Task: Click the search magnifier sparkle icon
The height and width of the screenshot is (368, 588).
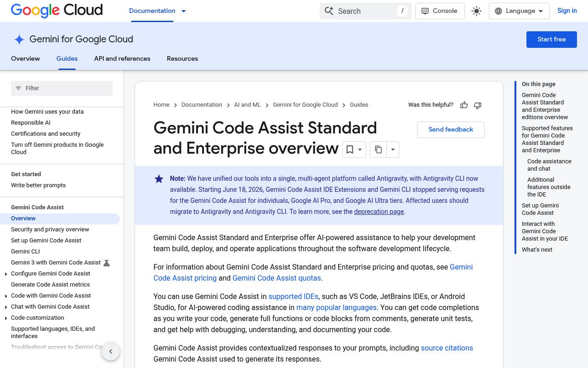Action: 329,11
